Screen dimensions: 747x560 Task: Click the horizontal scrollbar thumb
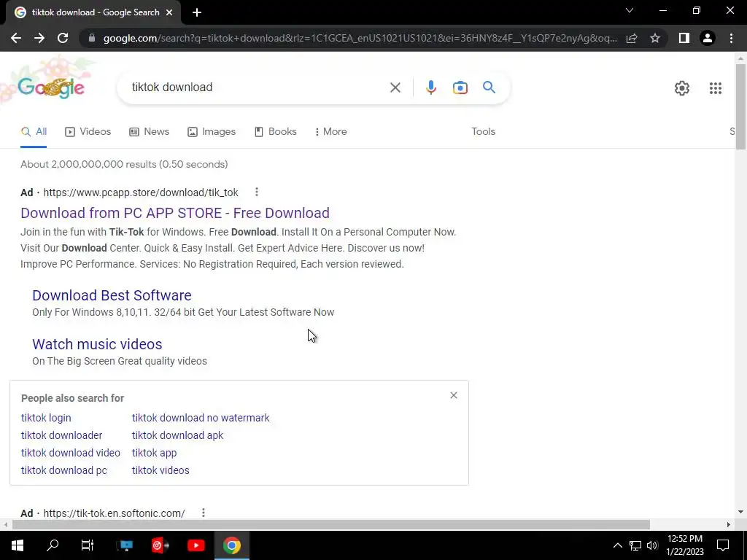point(331,525)
